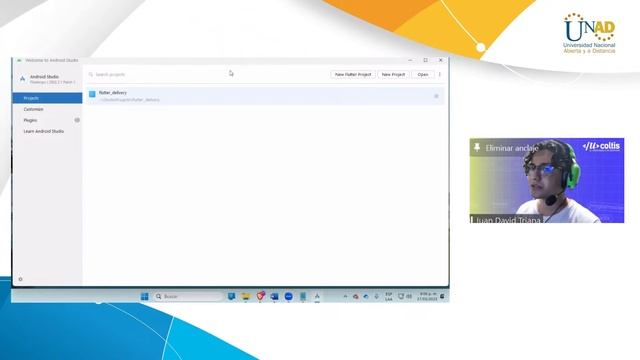Click the ESP language indicator
640x360 pixels.
[x=389, y=296]
